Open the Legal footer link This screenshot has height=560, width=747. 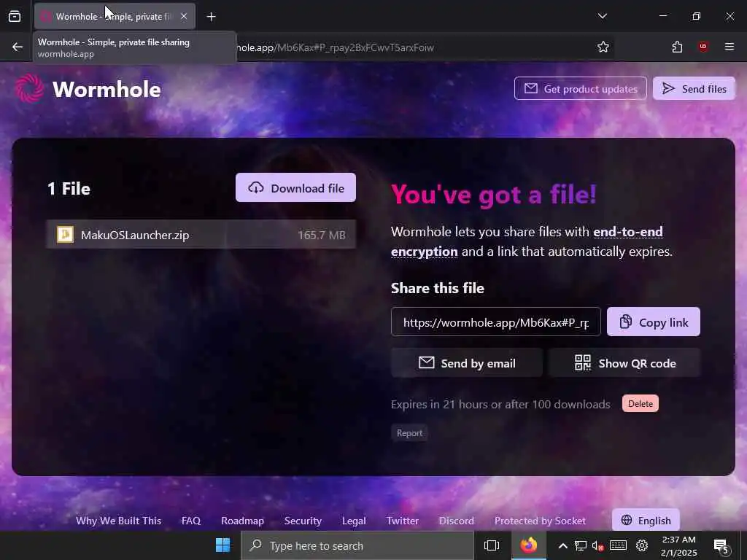click(x=354, y=521)
